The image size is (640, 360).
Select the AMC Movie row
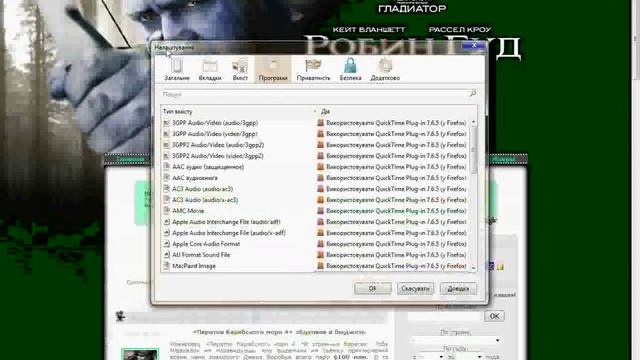point(315,211)
